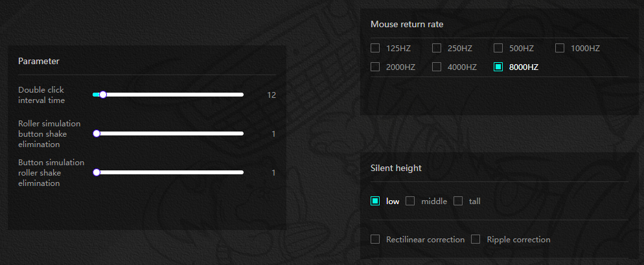The height and width of the screenshot is (265, 644).
Task: Enable Rectilinear correction
Action: (375, 239)
